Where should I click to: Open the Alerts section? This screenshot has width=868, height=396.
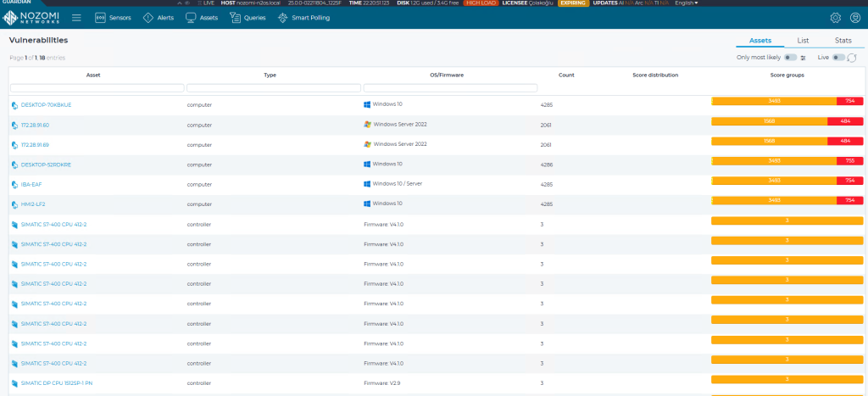click(159, 18)
